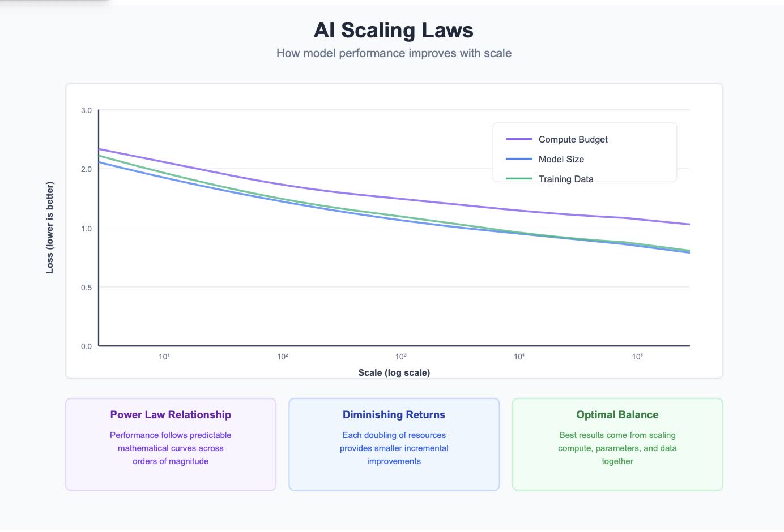The width and height of the screenshot is (784, 532).
Task: Select the Optimal Balance card heading
Action: tap(617, 414)
